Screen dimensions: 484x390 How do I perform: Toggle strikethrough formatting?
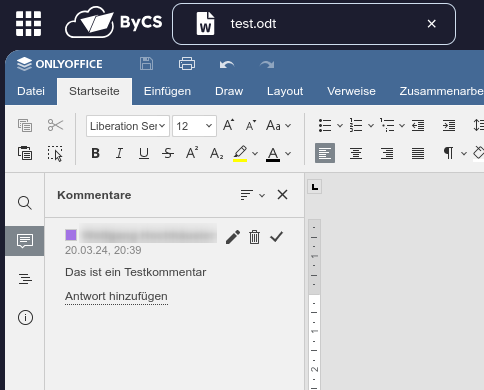168,153
